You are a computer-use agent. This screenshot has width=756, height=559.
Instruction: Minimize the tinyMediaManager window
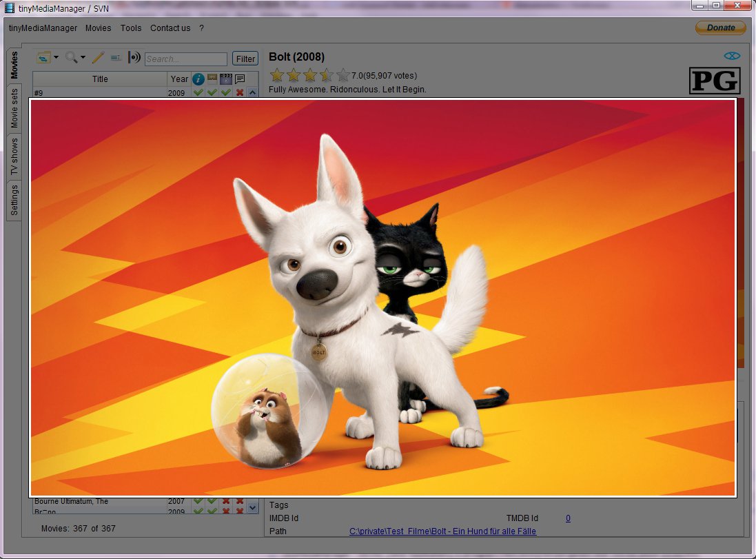pos(700,6)
